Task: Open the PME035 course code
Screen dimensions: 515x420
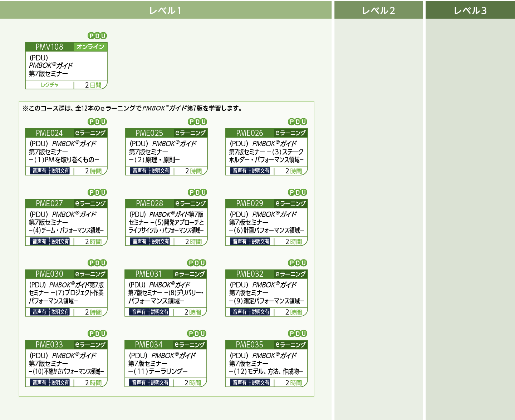Action: (250, 345)
